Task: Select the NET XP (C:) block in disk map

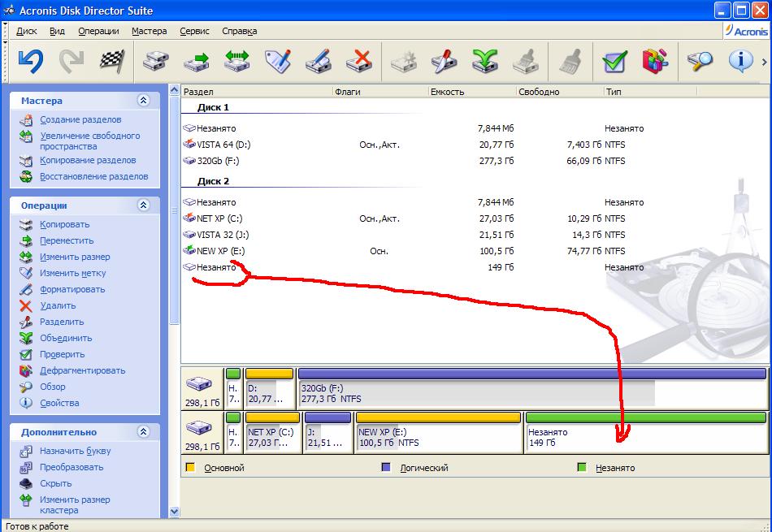Action: click(273, 432)
